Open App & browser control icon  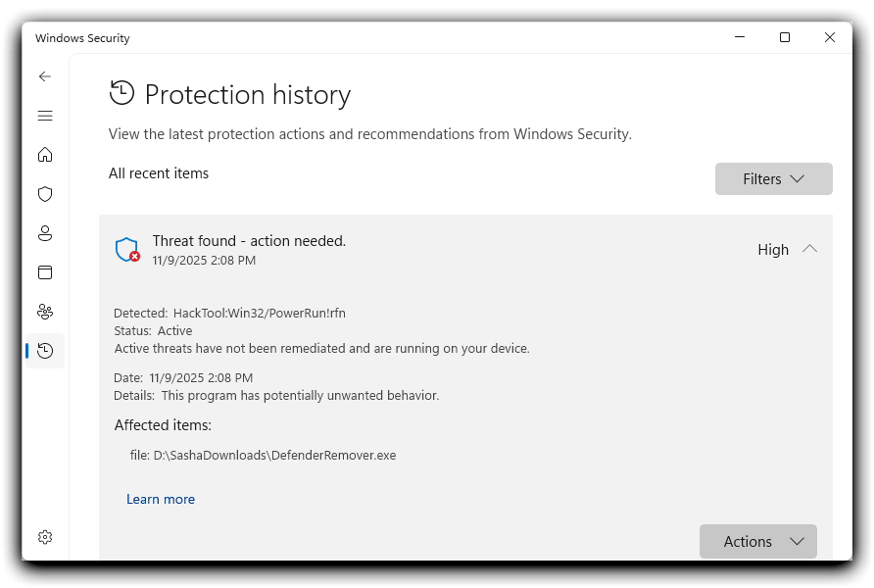coord(45,272)
